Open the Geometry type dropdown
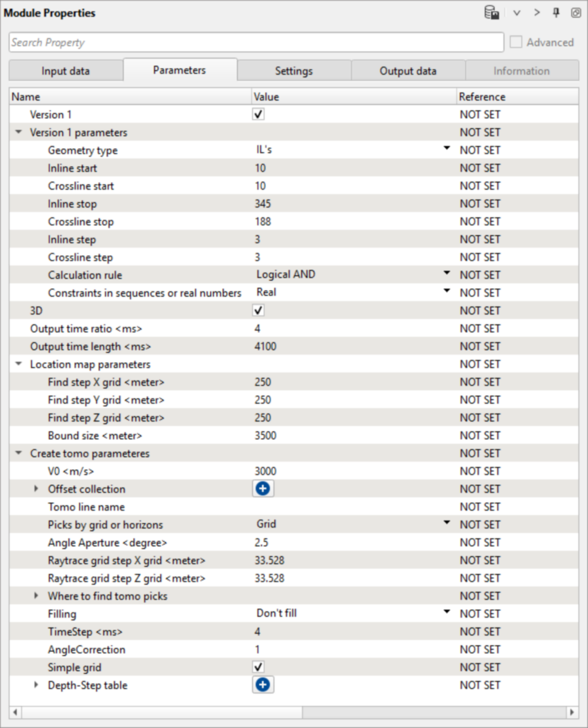Screen dimensions: 588x728 pos(446,149)
